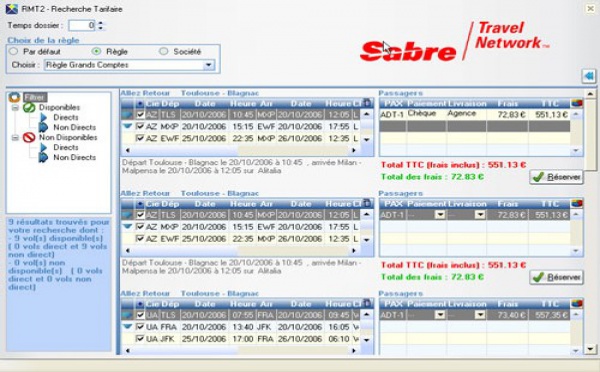Click blue triangle marker on UA FRA row
600x372 pixels.
(x=127, y=326)
